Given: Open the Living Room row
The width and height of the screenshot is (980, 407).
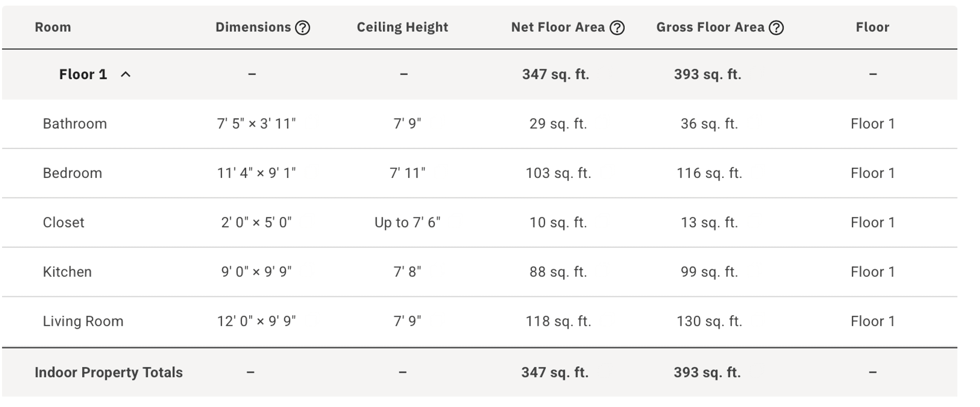Looking at the screenshot, I should tap(480, 321).
